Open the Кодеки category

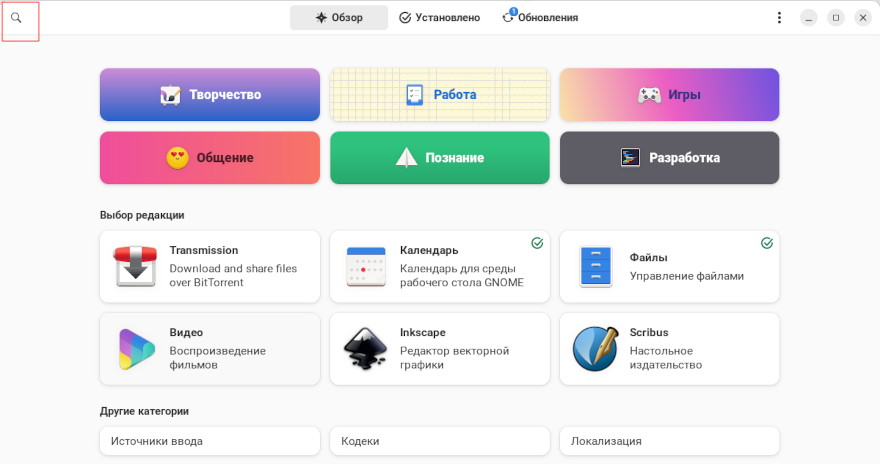pyautogui.click(x=440, y=441)
